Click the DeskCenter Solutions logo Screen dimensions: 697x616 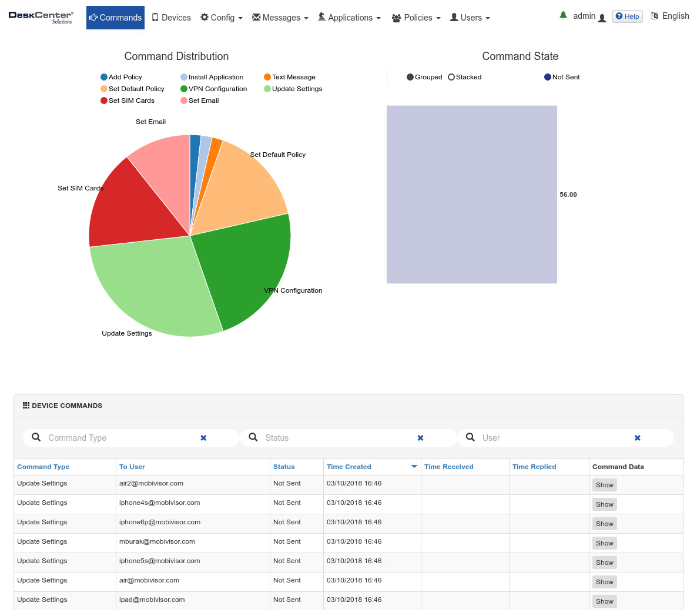(x=41, y=17)
